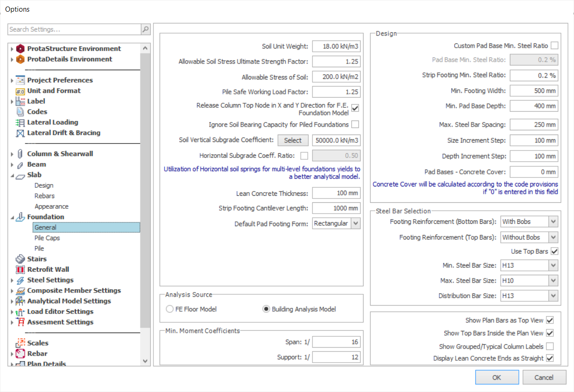Click the OK button
Viewport: 574px width, 392px height.
point(497,377)
